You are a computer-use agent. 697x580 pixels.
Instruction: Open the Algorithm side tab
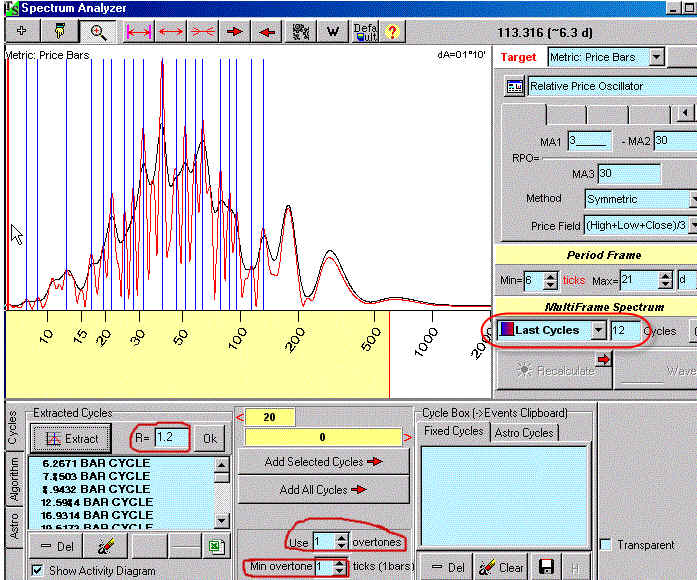point(13,481)
